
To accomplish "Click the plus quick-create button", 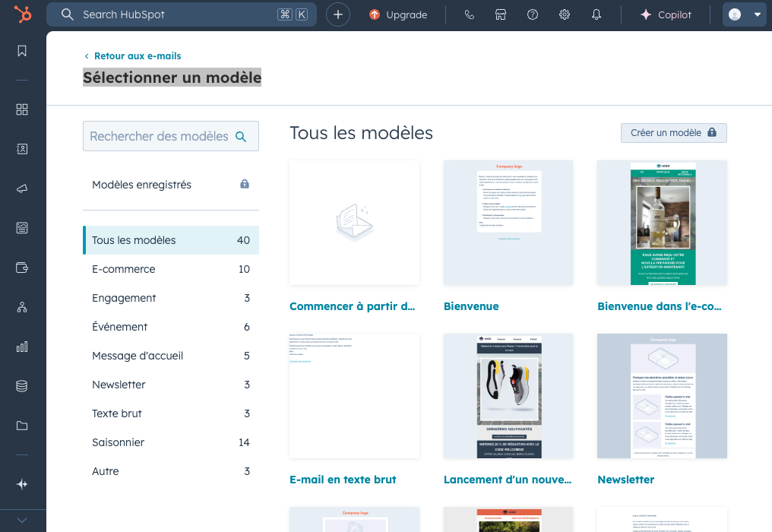I will click(x=337, y=14).
